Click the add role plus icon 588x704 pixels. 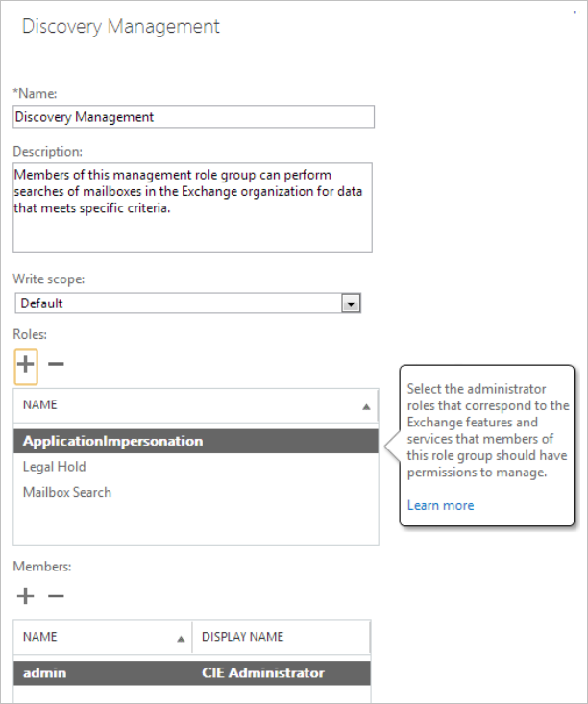(26, 366)
